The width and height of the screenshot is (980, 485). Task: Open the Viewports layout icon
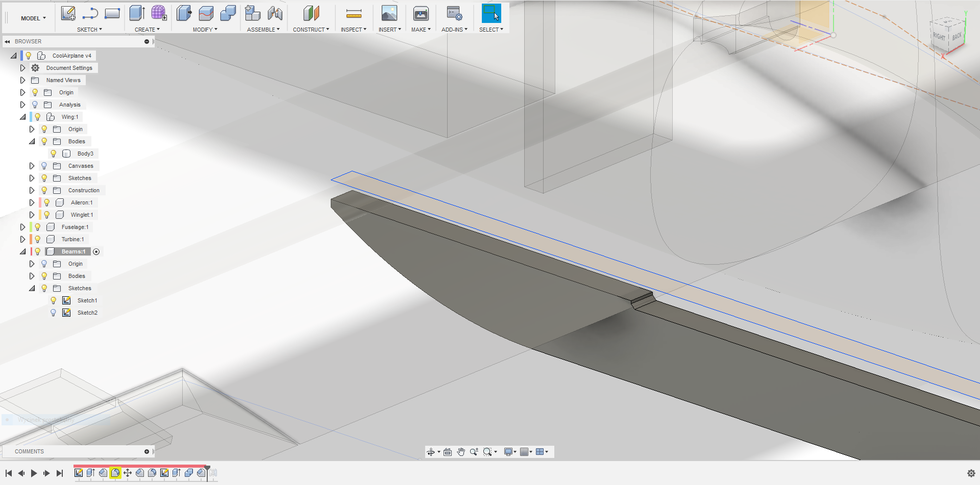pyautogui.click(x=540, y=452)
